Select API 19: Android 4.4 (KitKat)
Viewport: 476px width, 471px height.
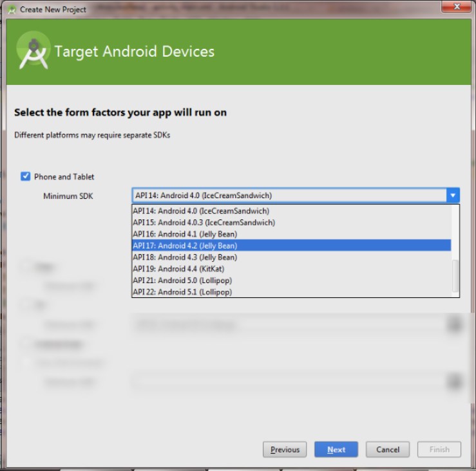pos(291,269)
